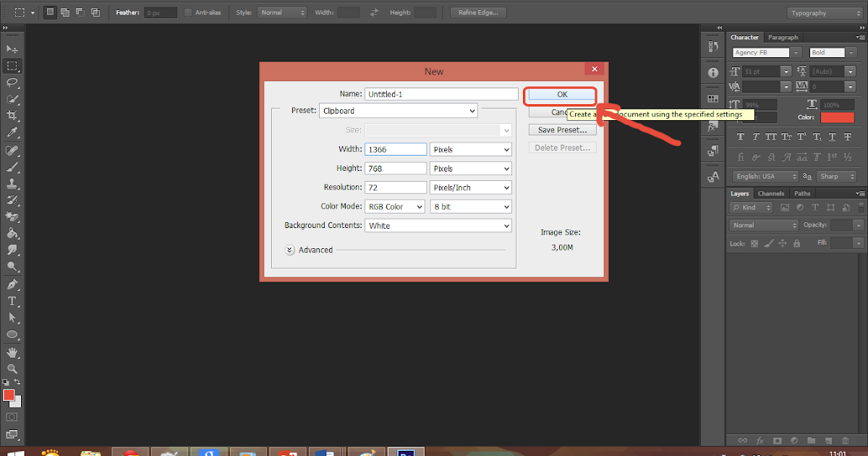Select the Ellipse shape tool
Screen dimensions: 868x456
pyautogui.click(x=12, y=334)
